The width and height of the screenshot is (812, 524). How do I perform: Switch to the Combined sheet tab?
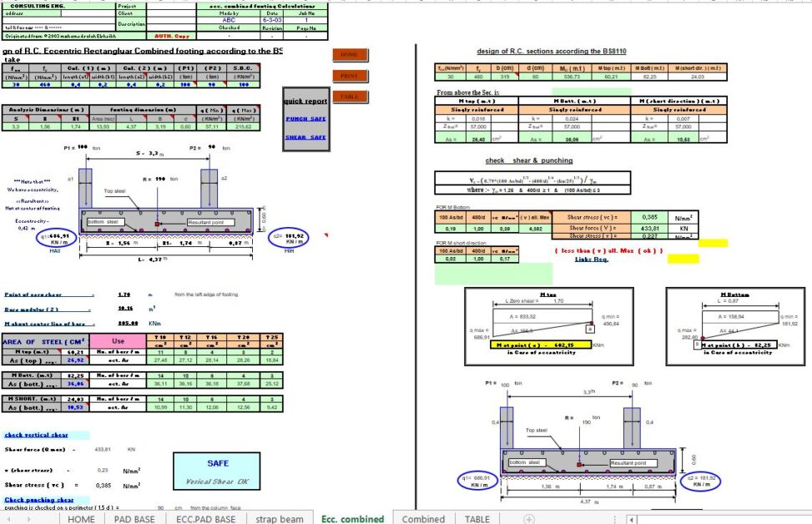pyautogui.click(x=423, y=519)
